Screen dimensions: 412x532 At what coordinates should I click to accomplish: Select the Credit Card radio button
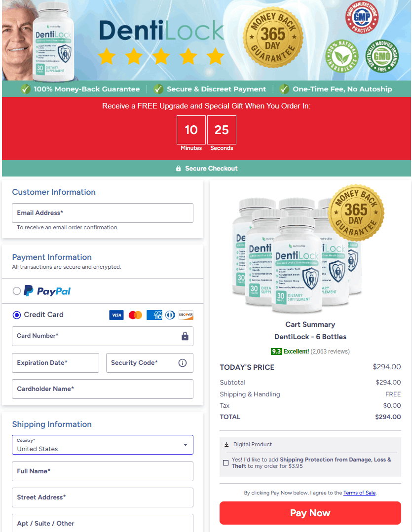point(17,315)
